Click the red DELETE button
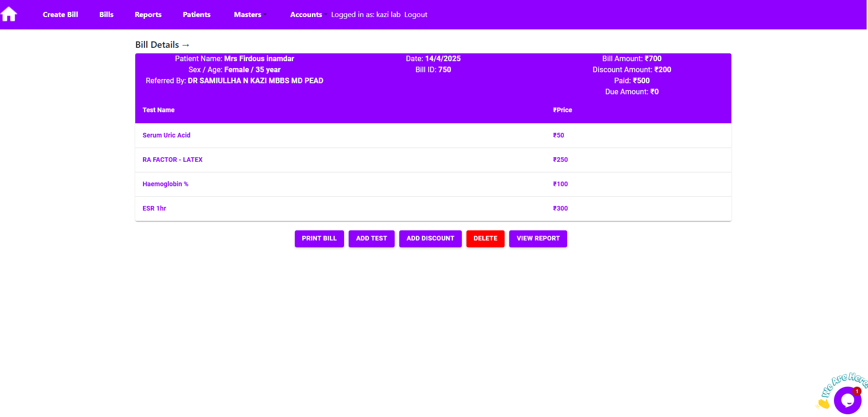The height and width of the screenshot is (417, 868). tap(485, 239)
